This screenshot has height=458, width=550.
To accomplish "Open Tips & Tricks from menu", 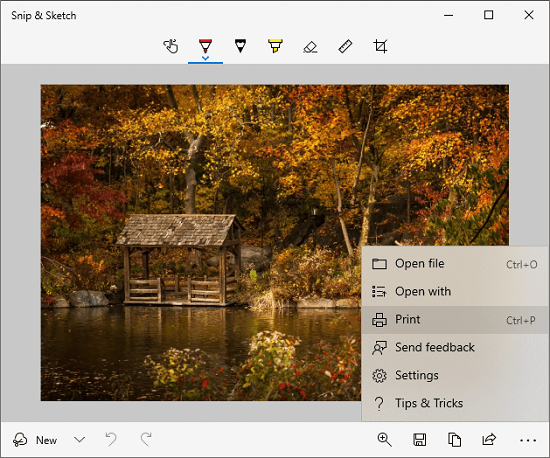I will click(x=455, y=403).
